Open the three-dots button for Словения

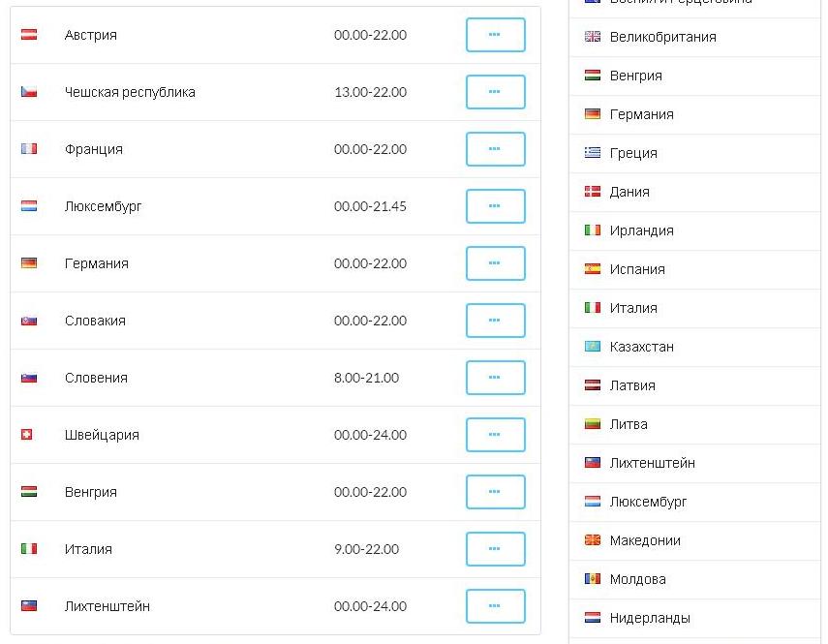(495, 378)
